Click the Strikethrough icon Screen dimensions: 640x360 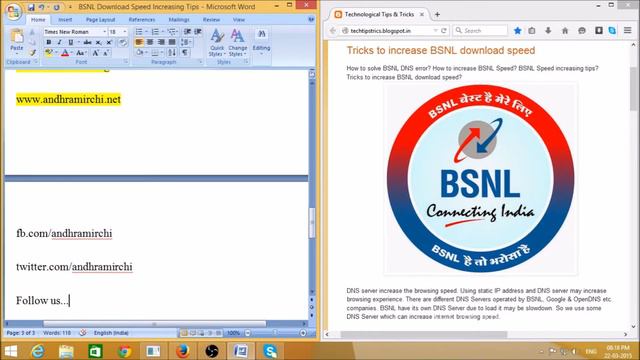pos(87,42)
